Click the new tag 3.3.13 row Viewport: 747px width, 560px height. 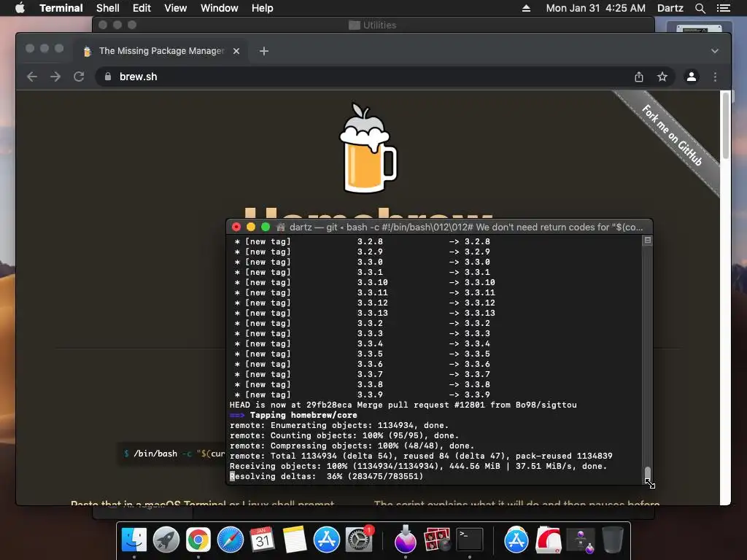pyautogui.click(x=365, y=313)
